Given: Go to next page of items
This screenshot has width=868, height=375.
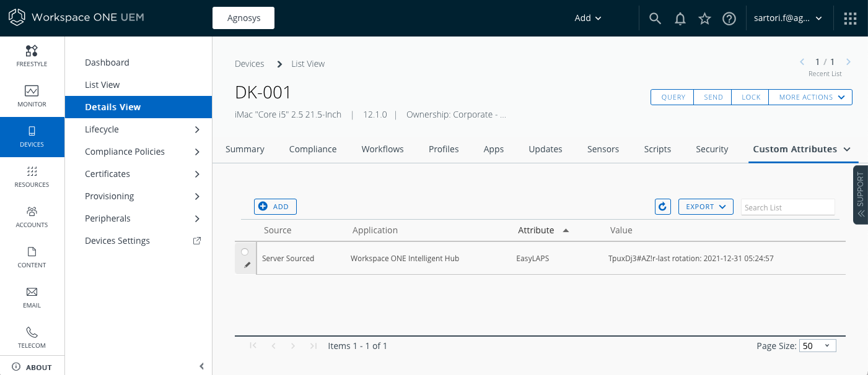Looking at the screenshot, I should click(x=293, y=346).
